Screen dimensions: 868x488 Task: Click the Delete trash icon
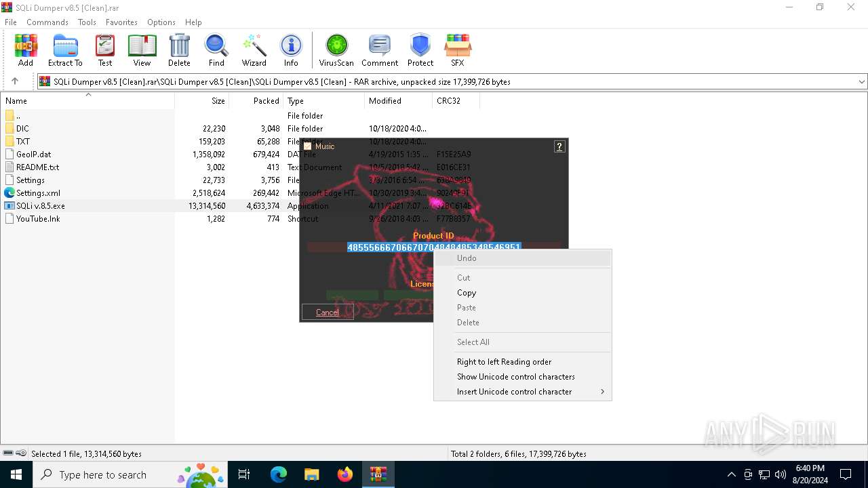pos(179,51)
